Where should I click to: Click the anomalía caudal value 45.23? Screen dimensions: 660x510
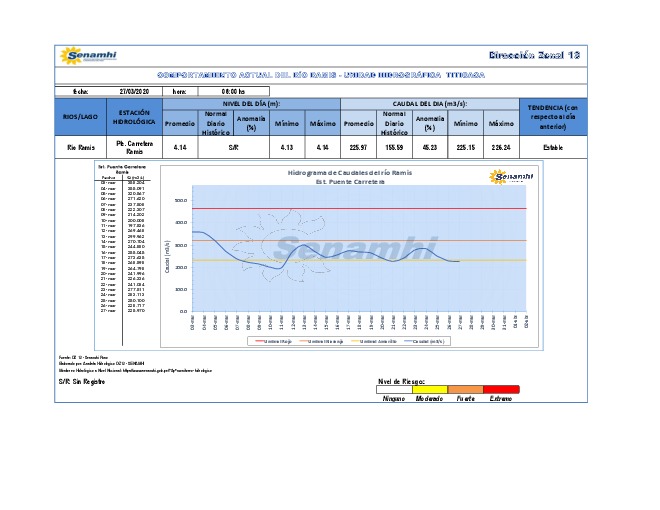429,147
